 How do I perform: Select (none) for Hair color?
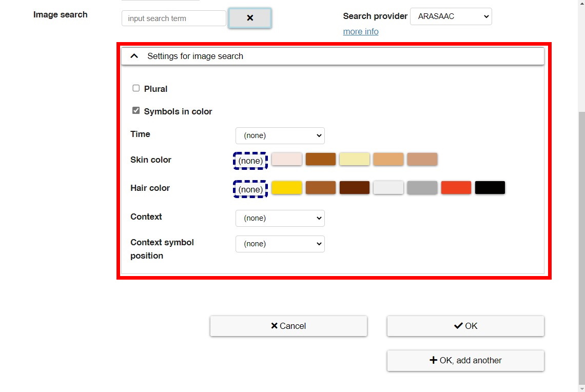[250, 189]
